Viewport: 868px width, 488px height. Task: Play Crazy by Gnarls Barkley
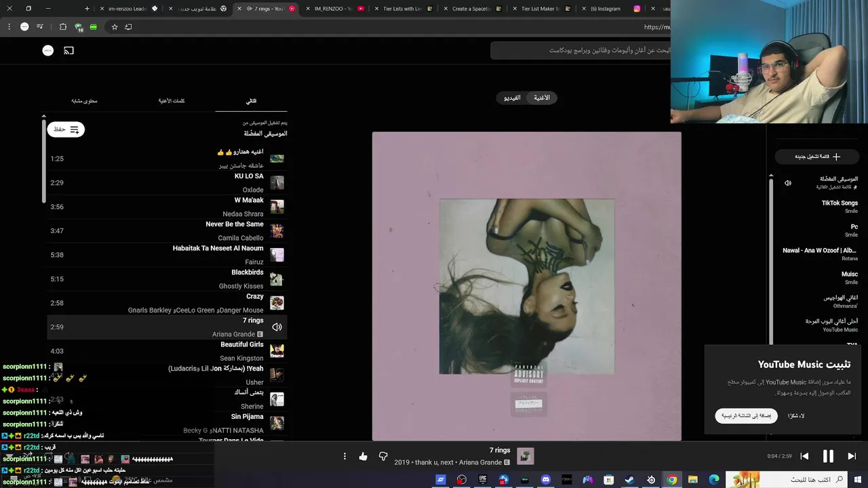[167, 303]
